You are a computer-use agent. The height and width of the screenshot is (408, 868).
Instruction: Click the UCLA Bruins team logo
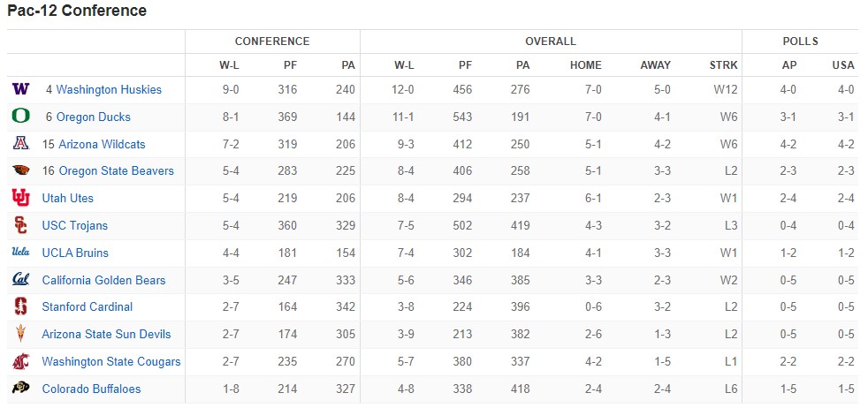pyautogui.click(x=20, y=253)
